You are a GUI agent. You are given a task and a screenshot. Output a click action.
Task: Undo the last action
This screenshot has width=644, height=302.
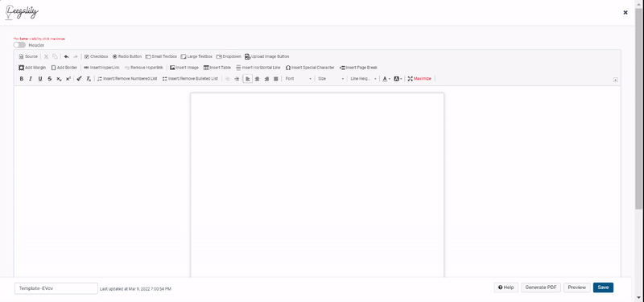(x=67, y=56)
